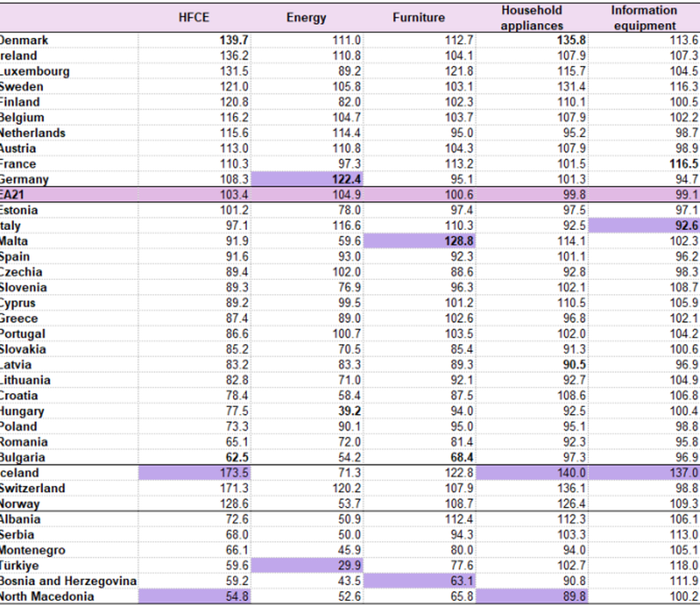
Task: Click Malta's energy value 59.6
Action: coord(349,241)
